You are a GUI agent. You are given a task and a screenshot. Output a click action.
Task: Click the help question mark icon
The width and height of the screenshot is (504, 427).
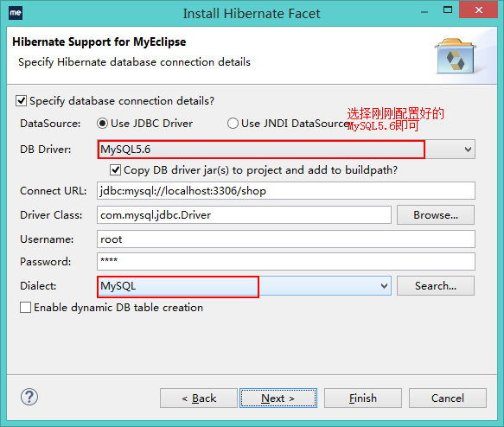[29, 397]
